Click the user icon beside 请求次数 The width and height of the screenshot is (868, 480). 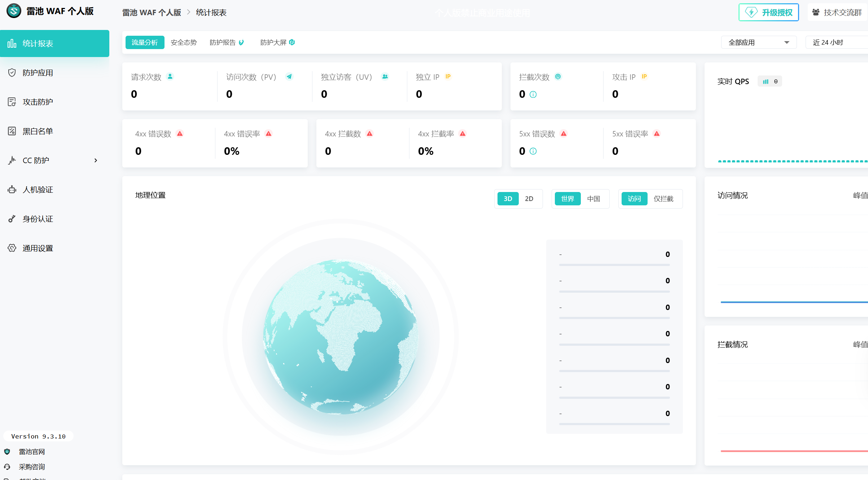[x=170, y=77]
